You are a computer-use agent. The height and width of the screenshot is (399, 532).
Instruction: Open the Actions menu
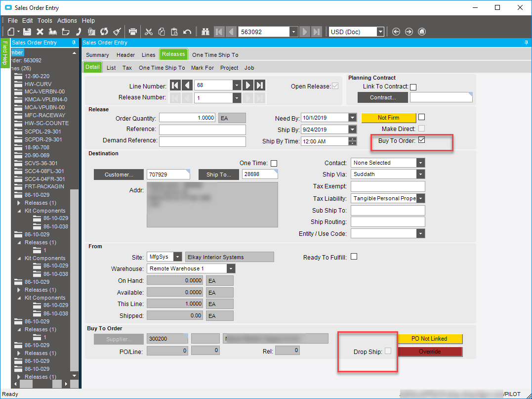(67, 21)
